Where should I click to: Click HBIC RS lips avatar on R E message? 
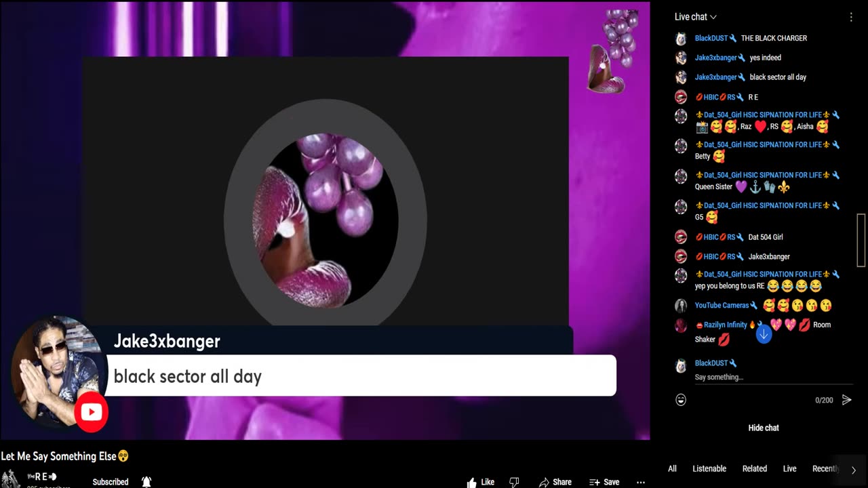tap(681, 97)
